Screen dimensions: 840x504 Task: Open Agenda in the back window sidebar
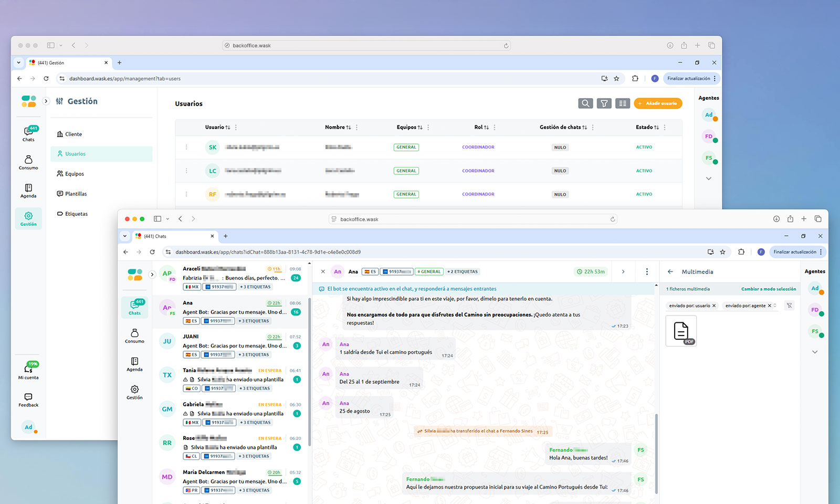coord(28,191)
